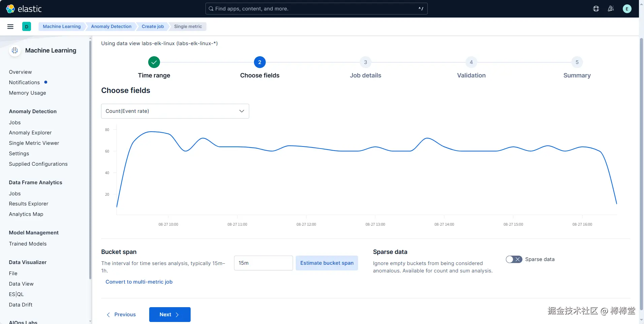644x324 pixels.
Task: Open the user profile avatar E
Action: point(627,9)
